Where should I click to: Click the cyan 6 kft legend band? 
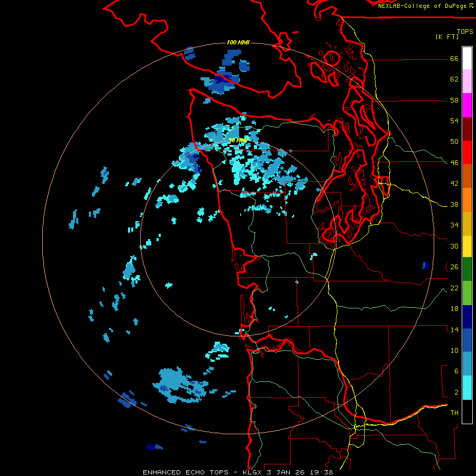[467, 388]
